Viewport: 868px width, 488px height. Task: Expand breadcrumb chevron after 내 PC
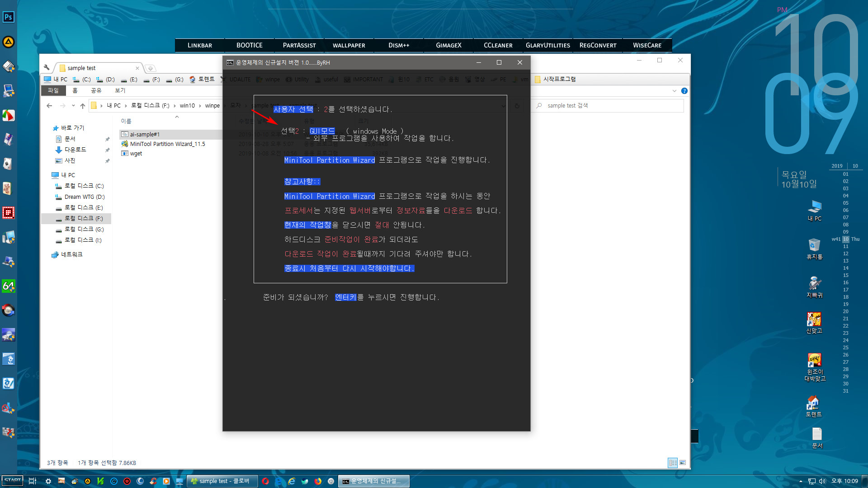[x=125, y=106]
